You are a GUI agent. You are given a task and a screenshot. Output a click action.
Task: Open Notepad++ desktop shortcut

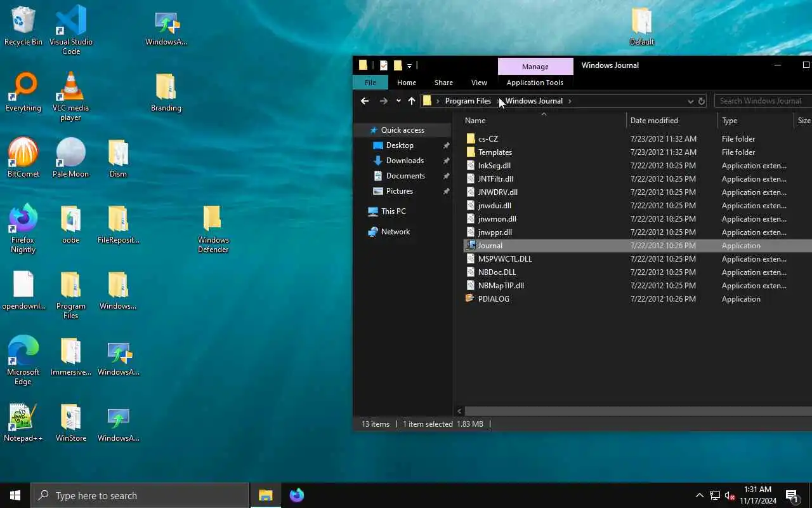tap(23, 422)
